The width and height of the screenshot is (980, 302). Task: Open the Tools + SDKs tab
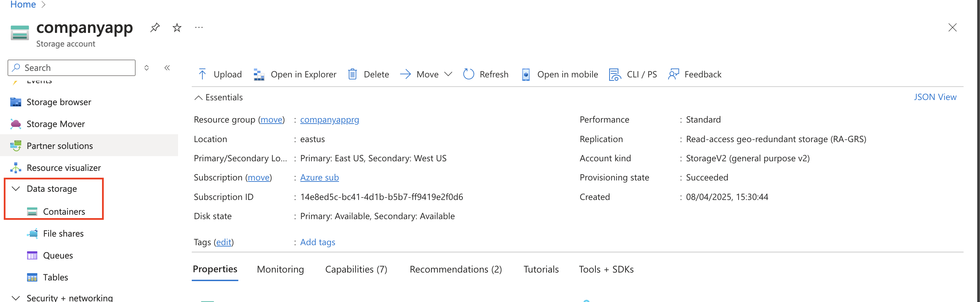click(606, 269)
